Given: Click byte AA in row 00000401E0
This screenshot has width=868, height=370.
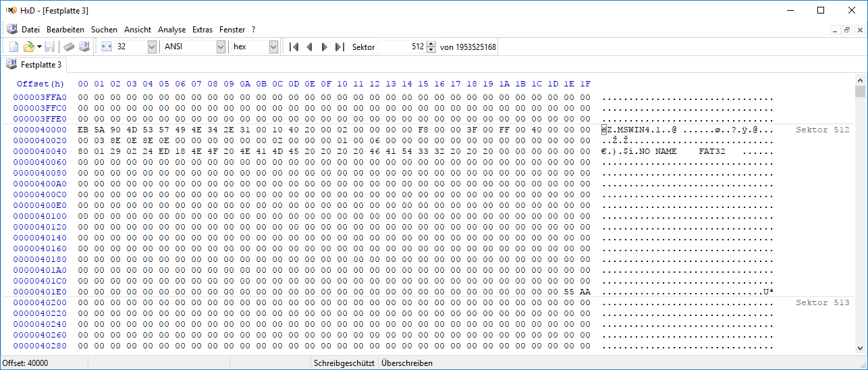Looking at the screenshot, I should [585, 292].
